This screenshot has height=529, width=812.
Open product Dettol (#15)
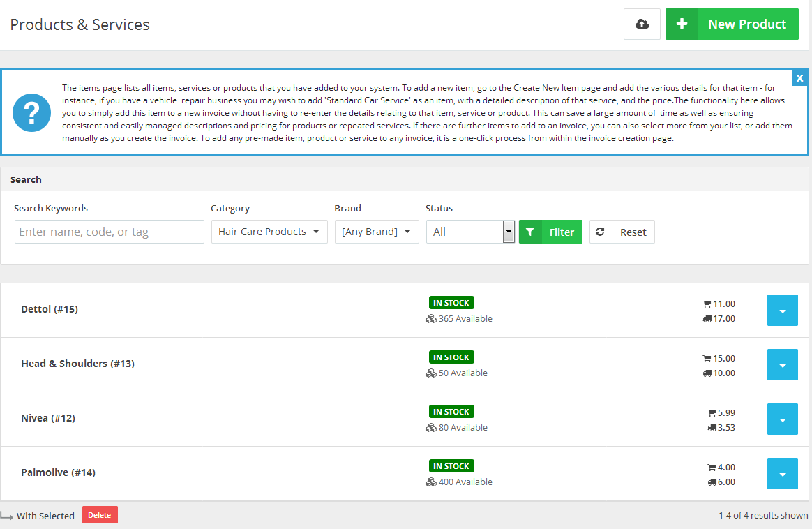tap(50, 309)
